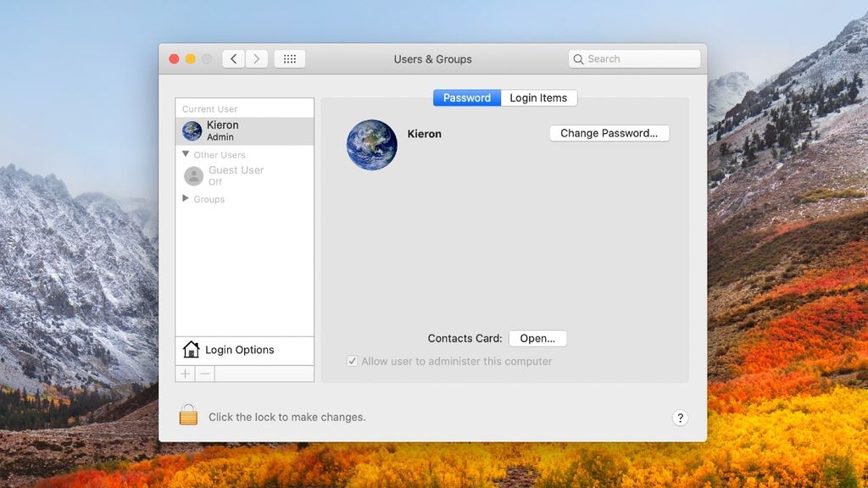Expand the Groups disclosure triangle

tap(186, 199)
